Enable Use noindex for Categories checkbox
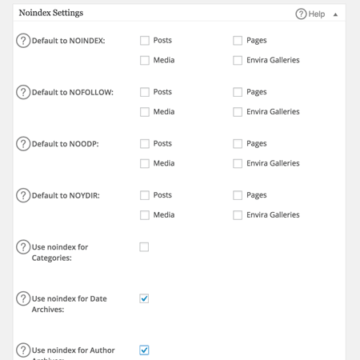Viewport: 360px width, 360px height. 144,247
